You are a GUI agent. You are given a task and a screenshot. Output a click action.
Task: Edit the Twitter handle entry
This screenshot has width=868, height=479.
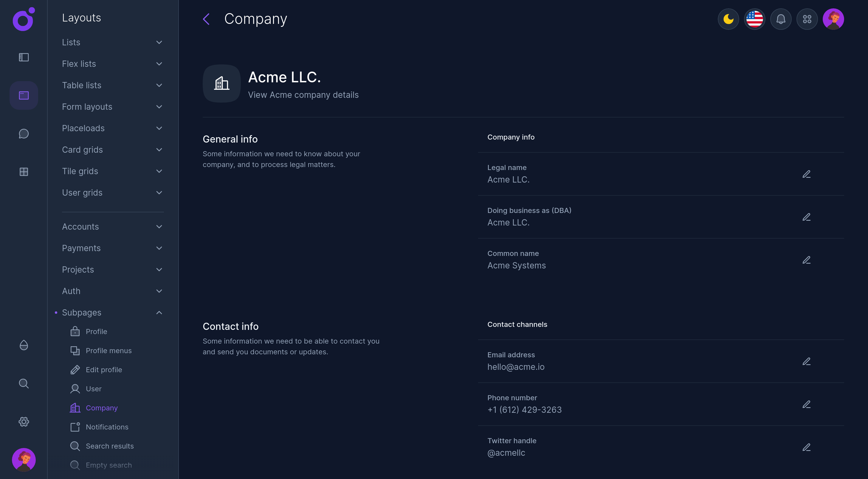(x=806, y=447)
